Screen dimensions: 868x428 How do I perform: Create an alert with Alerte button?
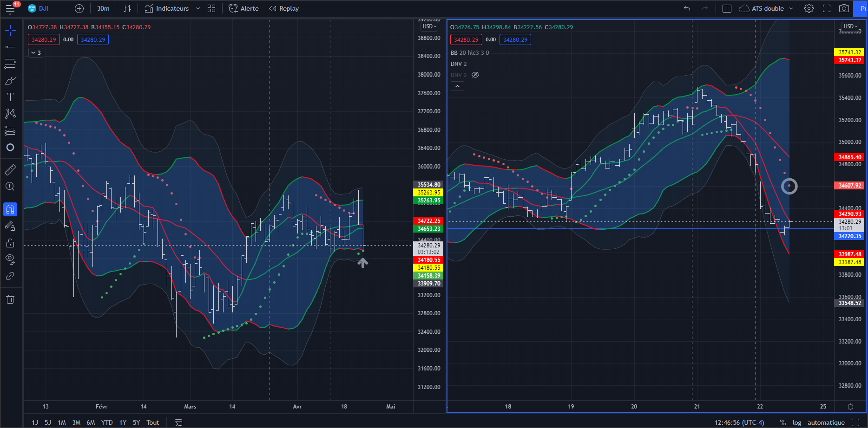point(243,8)
